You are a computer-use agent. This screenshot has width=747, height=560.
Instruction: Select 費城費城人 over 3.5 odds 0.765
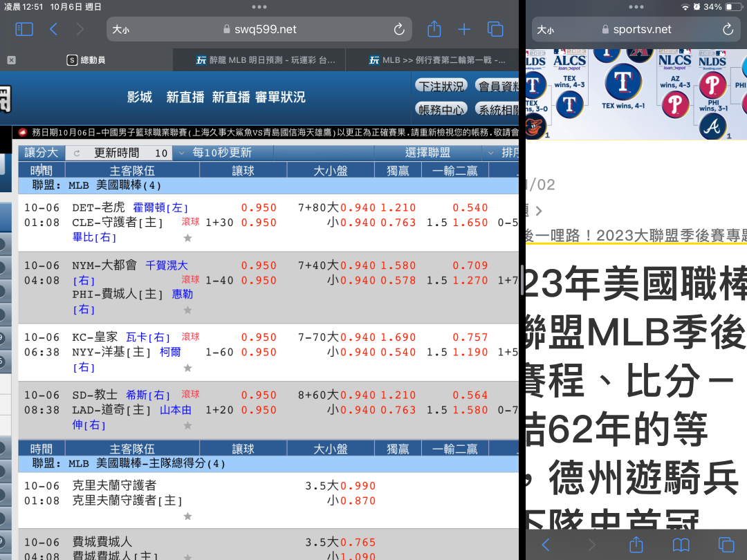[x=358, y=542]
